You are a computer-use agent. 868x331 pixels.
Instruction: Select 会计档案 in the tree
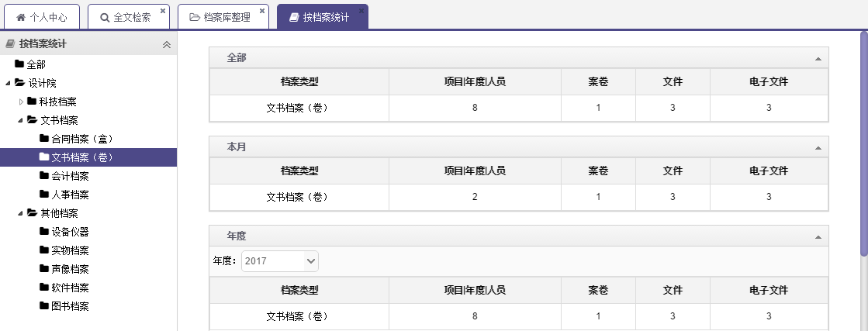tap(70, 176)
